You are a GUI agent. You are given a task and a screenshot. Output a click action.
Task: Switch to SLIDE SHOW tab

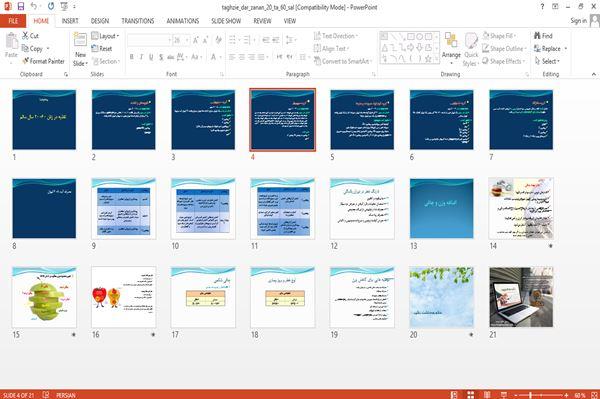[226, 21]
